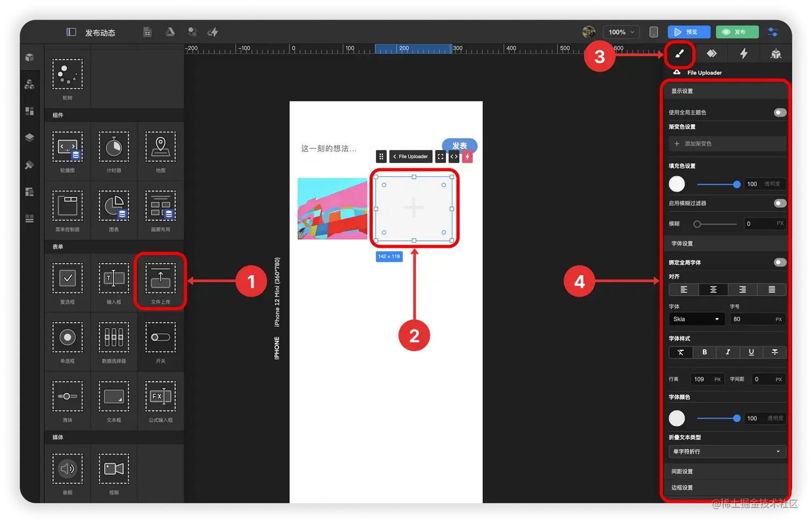This screenshot has width=812, height=523.
Task: Set text alignment to left
Action: pos(684,290)
